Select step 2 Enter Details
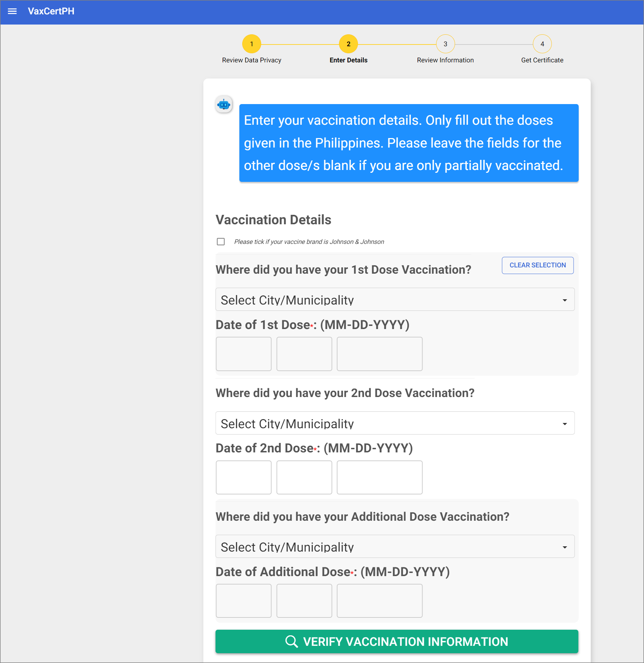The width and height of the screenshot is (644, 663). coord(348,44)
